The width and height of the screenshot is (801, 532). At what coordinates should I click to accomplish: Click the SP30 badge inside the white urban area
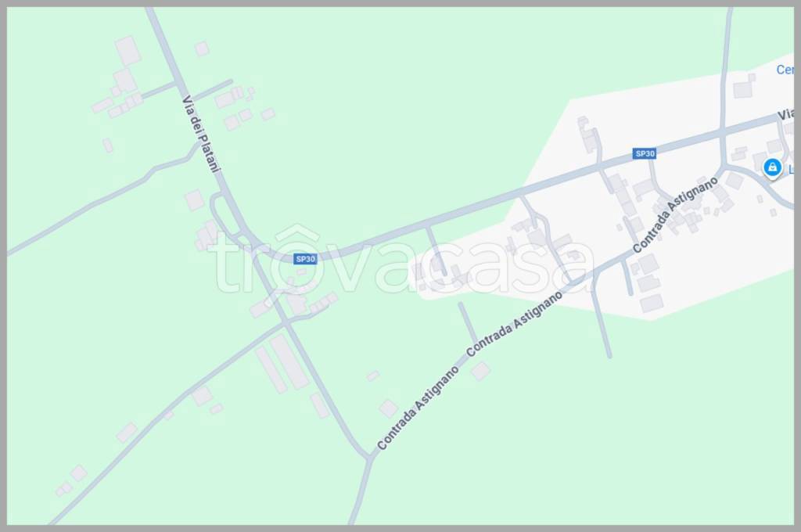[x=645, y=153]
